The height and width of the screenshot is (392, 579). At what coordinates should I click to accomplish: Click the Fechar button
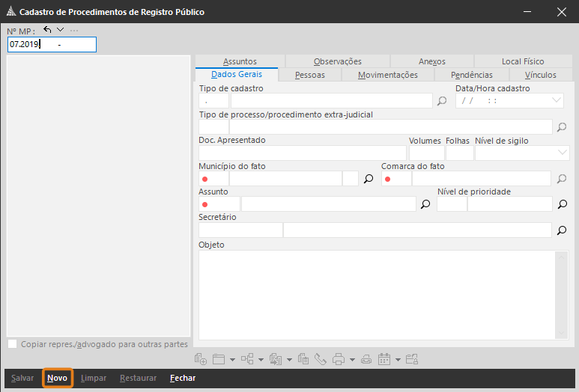183,378
